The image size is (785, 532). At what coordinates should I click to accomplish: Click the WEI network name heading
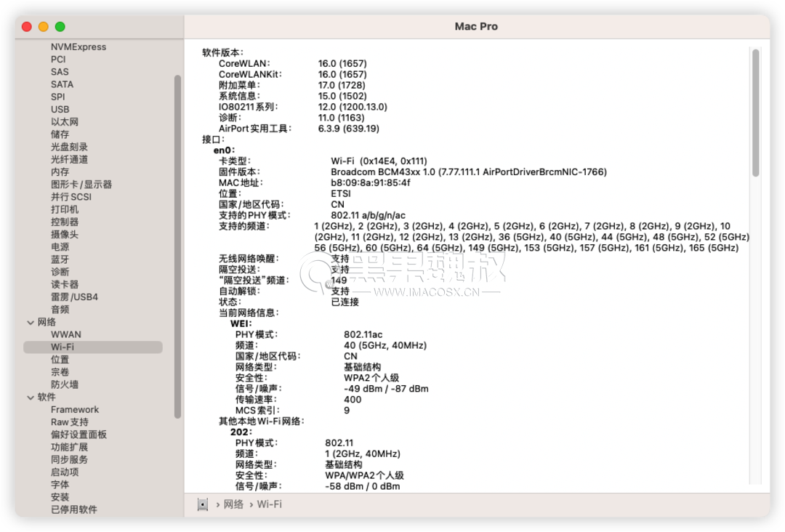pyautogui.click(x=241, y=324)
